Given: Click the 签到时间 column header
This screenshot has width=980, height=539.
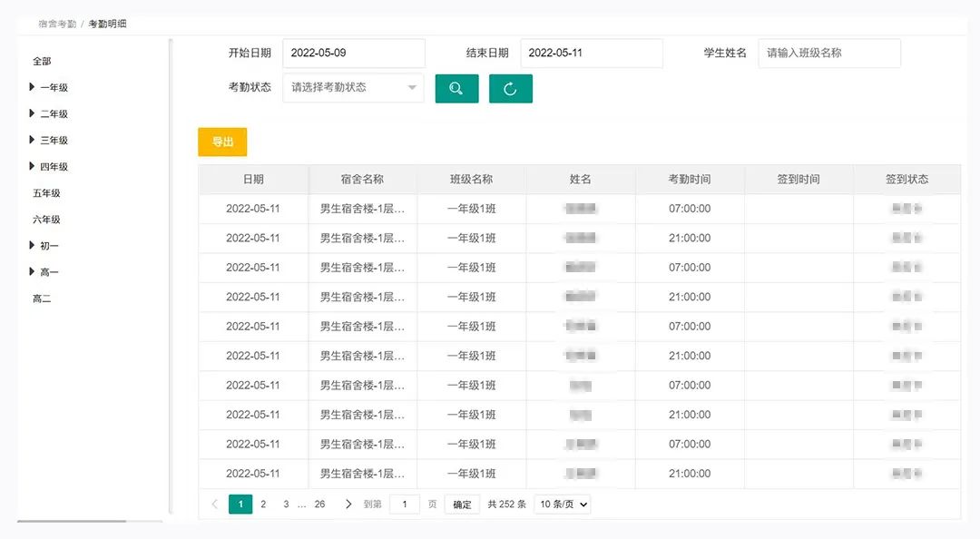Looking at the screenshot, I should click(799, 180).
